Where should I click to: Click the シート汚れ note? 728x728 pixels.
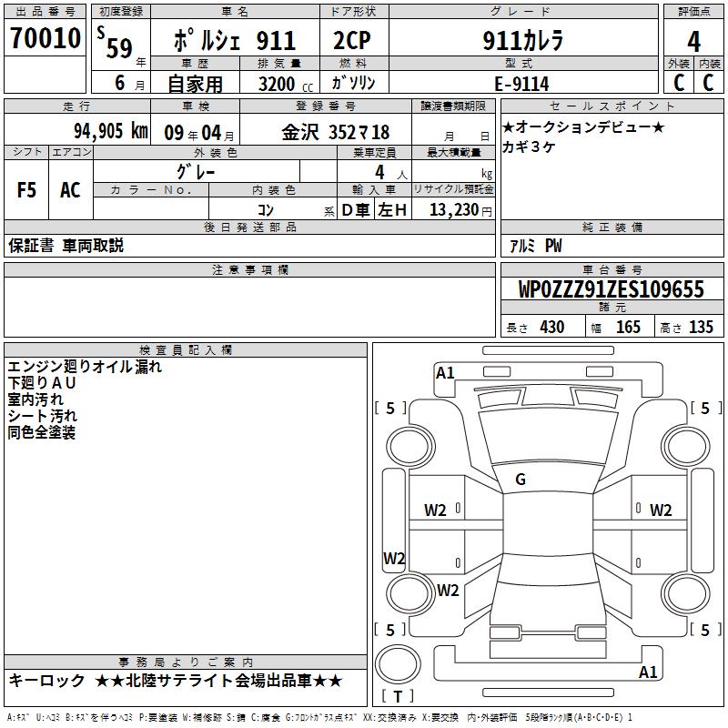pyautogui.click(x=42, y=416)
